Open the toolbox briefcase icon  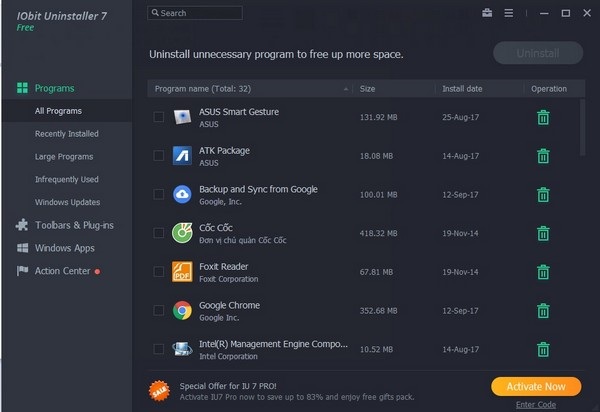[x=487, y=13]
